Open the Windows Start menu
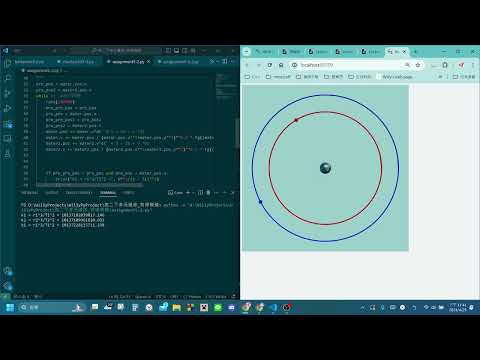 pos(10,307)
